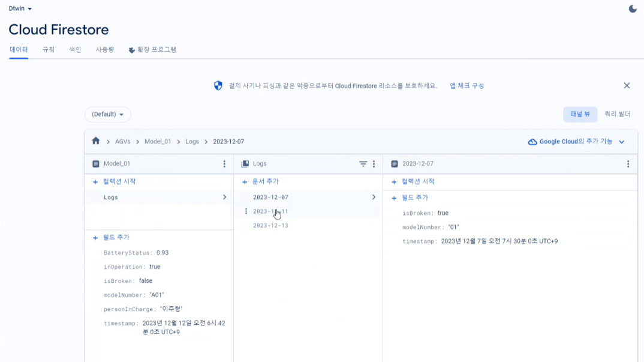Screen dimensions: 644x362
Task: Expand Logs collection chevron in Model_01
Action: (x=225, y=197)
